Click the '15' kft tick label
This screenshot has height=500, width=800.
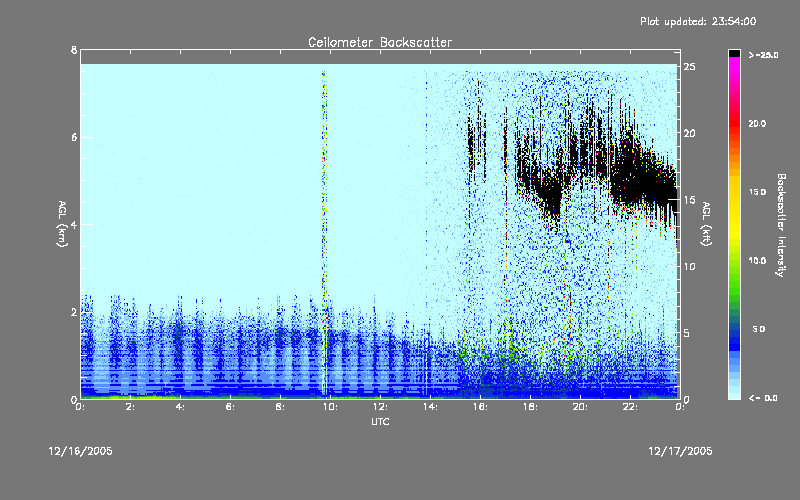pyautogui.click(x=689, y=200)
